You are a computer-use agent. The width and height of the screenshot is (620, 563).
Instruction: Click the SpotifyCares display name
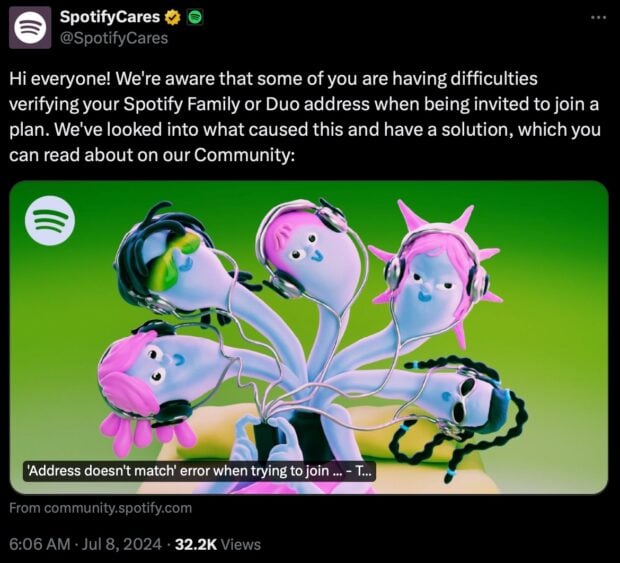pos(110,17)
